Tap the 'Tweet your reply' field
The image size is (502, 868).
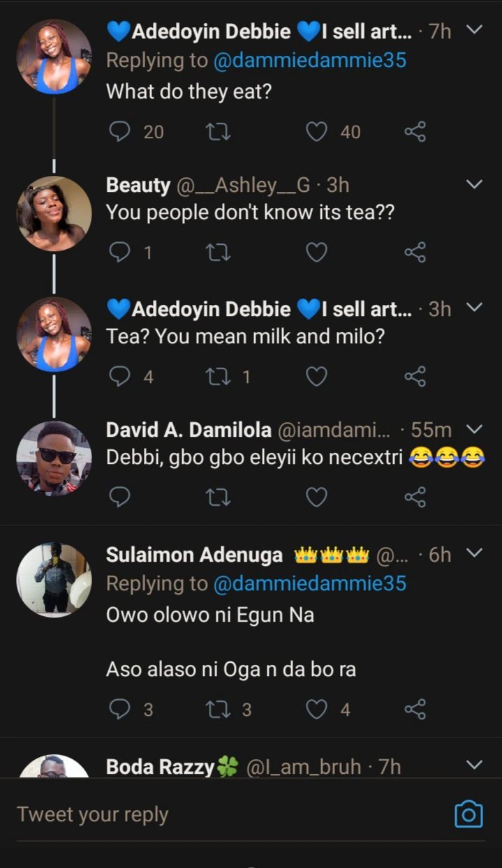(x=209, y=814)
